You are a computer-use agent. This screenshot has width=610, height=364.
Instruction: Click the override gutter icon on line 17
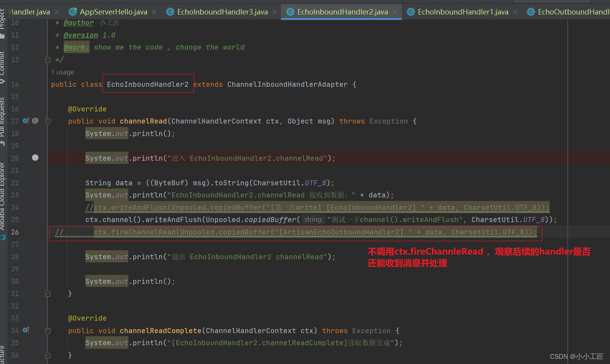click(26, 121)
